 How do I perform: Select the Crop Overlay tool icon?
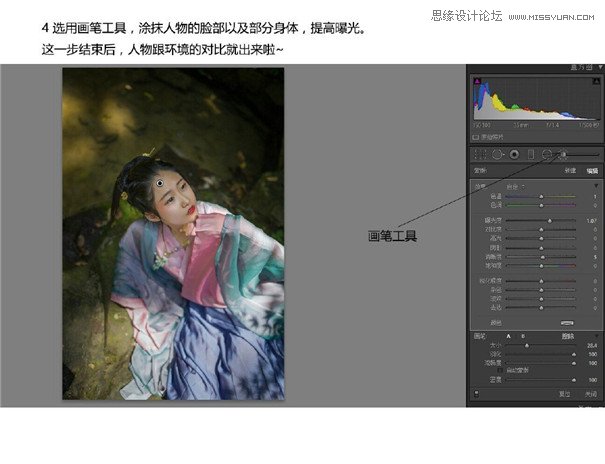click(480, 154)
